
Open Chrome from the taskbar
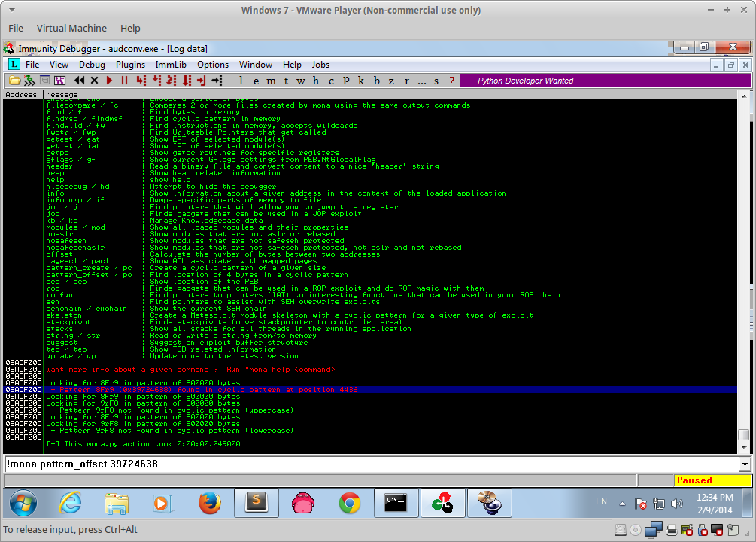point(350,502)
